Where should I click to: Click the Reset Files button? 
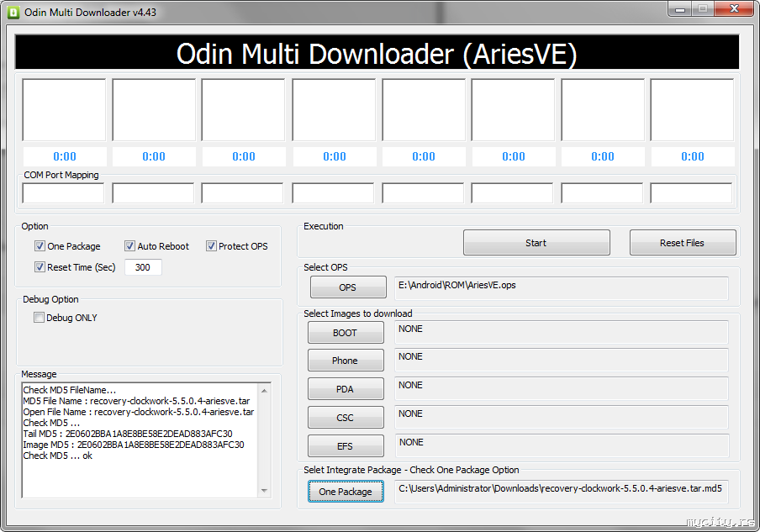point(682,243)
